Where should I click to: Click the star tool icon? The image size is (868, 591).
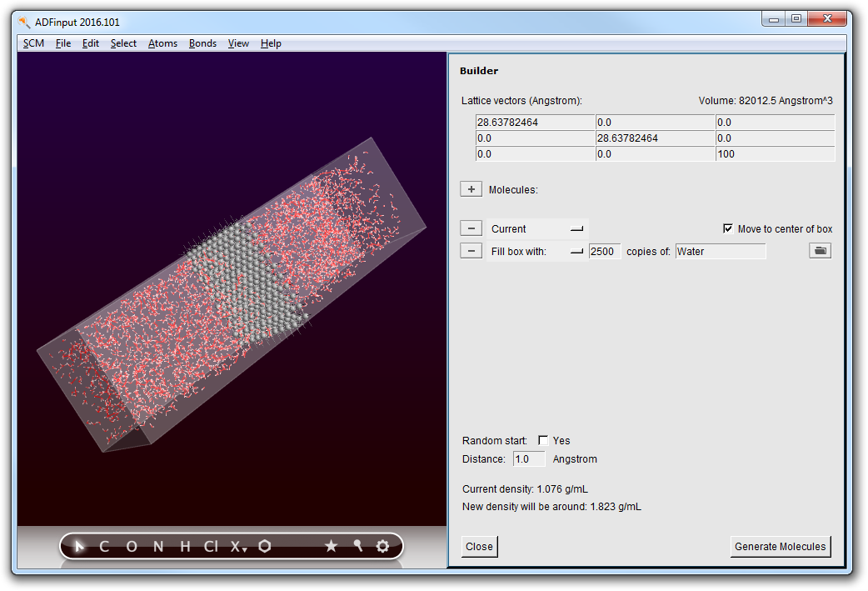coord(331,547)
